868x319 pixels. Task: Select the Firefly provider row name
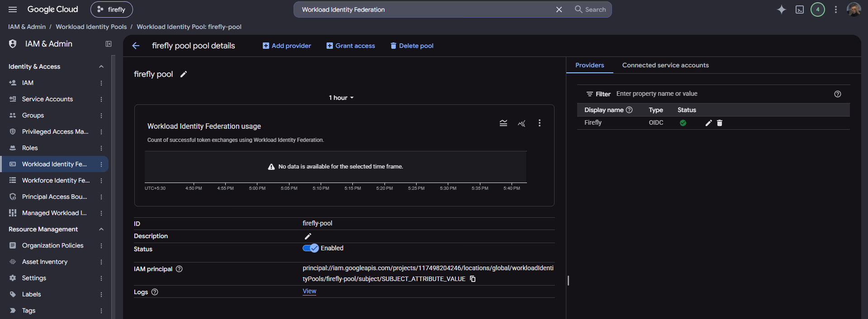pos(593,122)
